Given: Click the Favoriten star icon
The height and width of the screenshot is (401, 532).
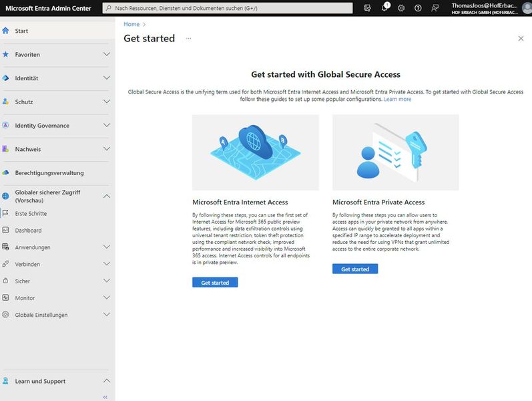Looking at the screenshot, I should click(x=5, y=54).
